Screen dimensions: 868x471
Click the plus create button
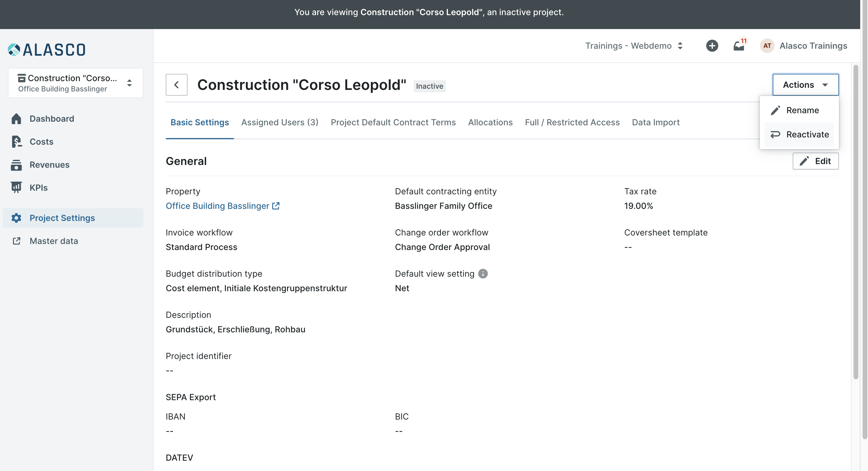712,45
